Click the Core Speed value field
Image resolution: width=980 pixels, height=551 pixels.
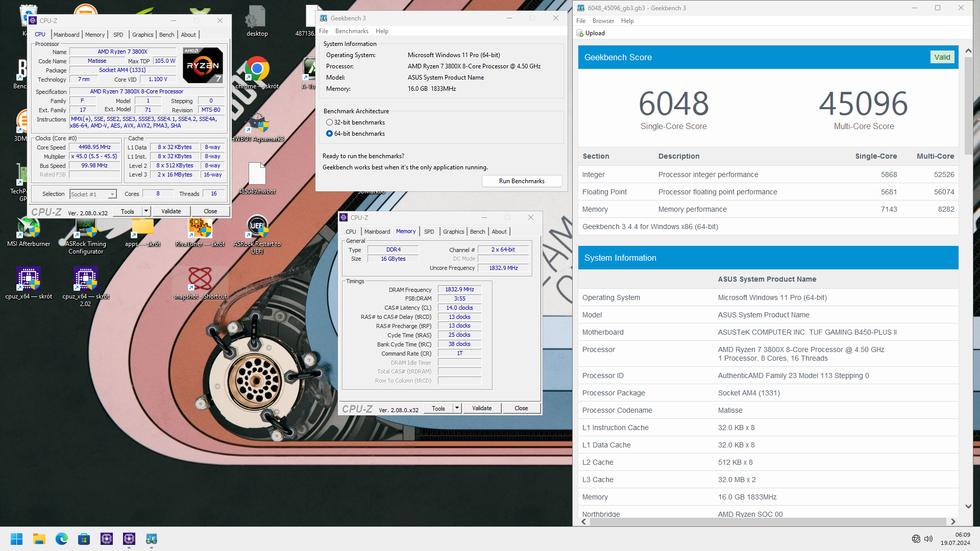[94, 147]
